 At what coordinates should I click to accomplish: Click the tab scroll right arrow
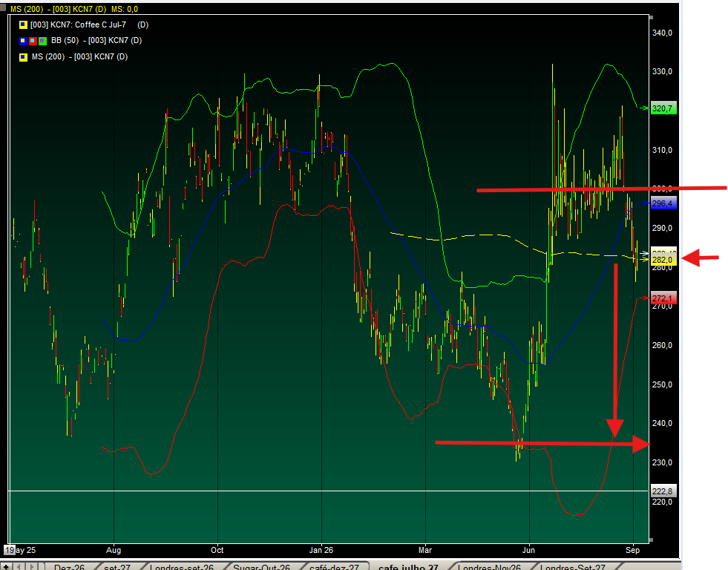[x=32, y=566]
